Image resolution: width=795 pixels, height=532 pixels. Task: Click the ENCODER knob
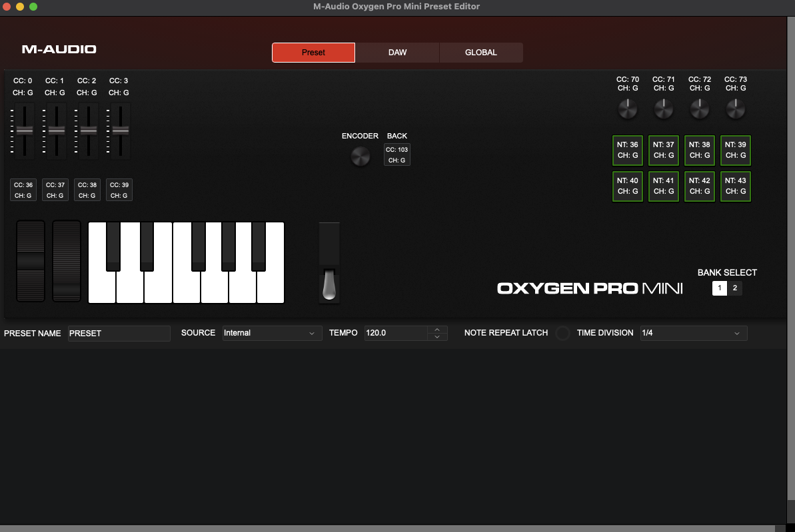pyautogui.click(x=361, y=156)
